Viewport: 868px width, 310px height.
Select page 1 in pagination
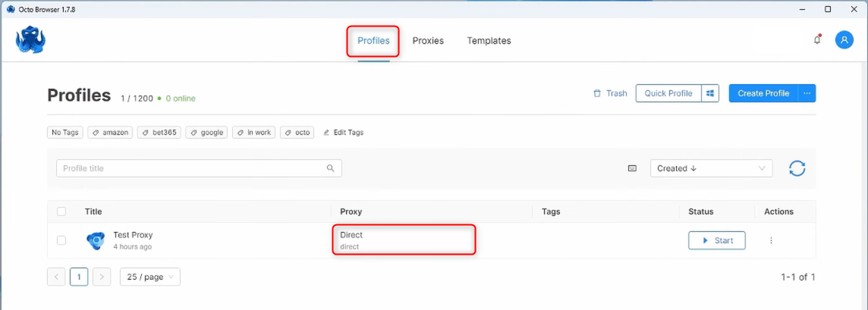click(79, 277)
